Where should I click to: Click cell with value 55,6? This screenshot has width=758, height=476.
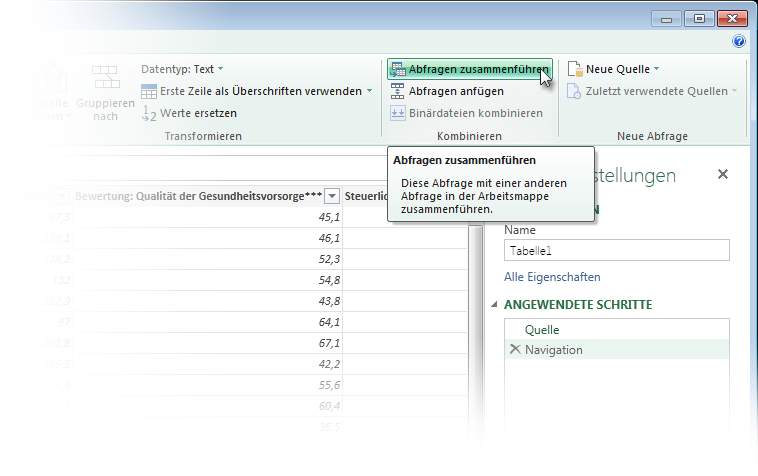207,385
